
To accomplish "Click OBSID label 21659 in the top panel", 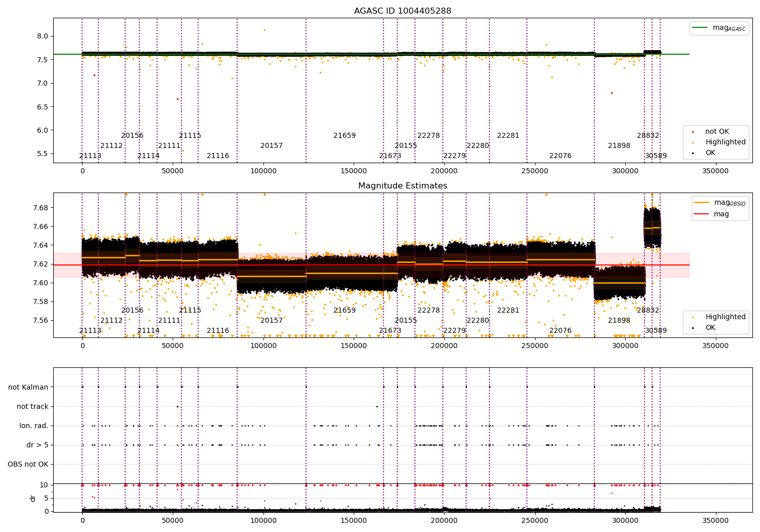I will click(x=345, y=136).
